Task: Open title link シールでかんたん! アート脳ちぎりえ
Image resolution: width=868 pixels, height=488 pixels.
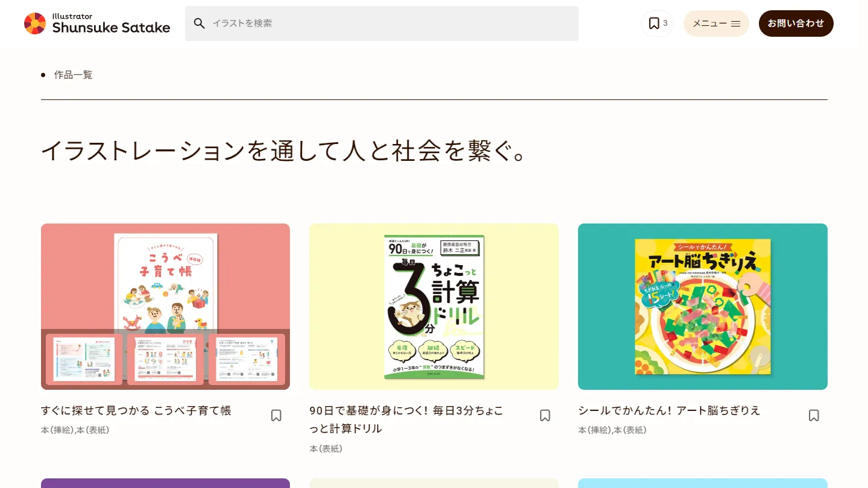Action: pos(669,410)
